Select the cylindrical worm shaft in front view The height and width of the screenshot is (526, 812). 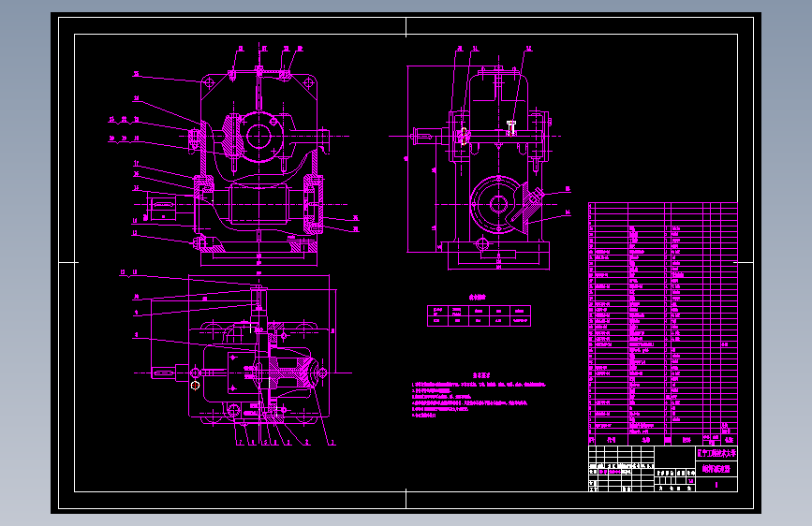(x=258, y=204)
